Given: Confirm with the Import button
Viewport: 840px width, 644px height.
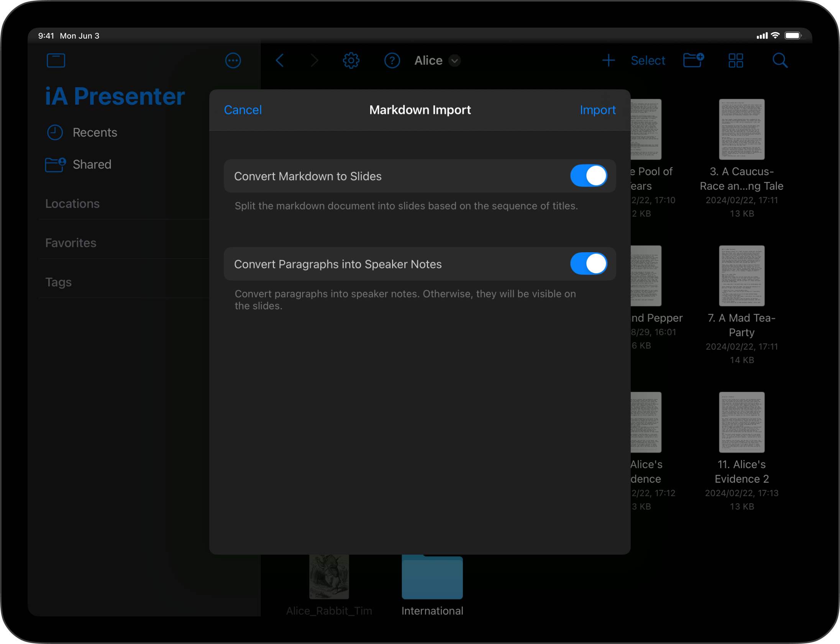Looking at the screenshot, I should 598,110.
